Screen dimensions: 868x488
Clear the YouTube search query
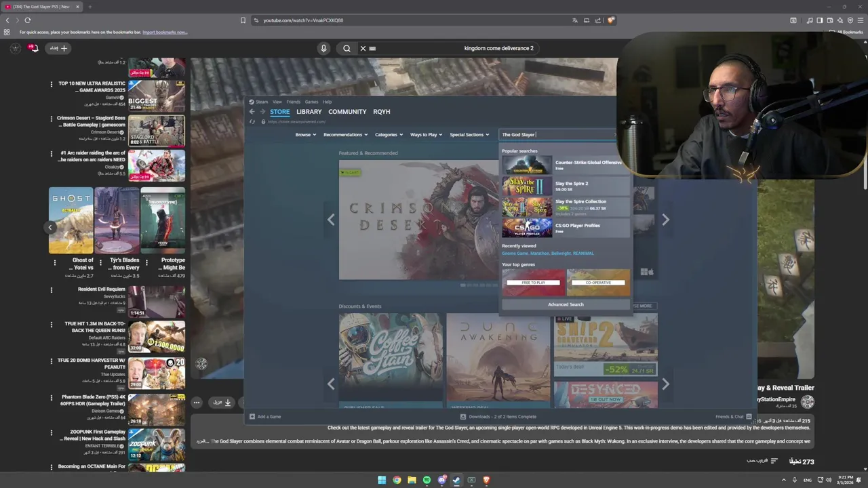[363, 48]
